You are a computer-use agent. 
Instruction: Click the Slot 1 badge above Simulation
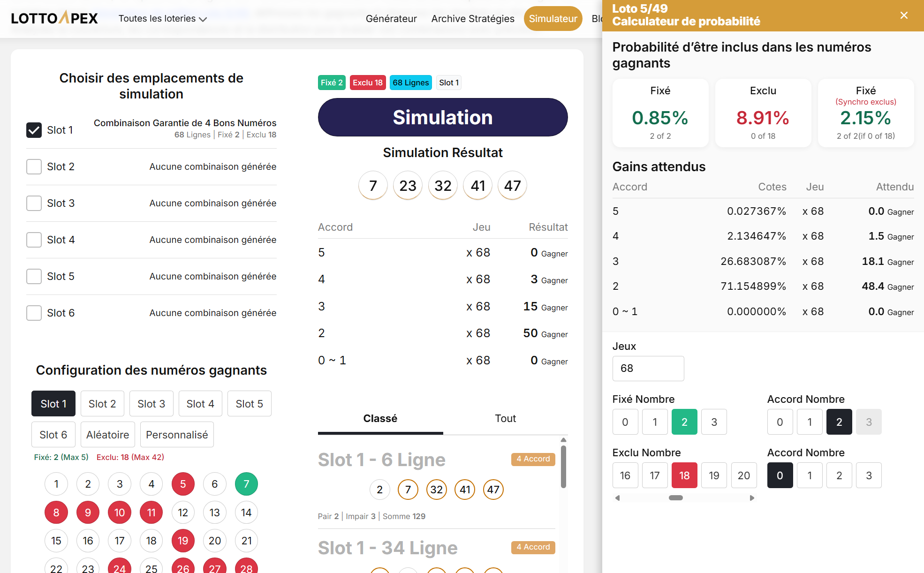448,83
